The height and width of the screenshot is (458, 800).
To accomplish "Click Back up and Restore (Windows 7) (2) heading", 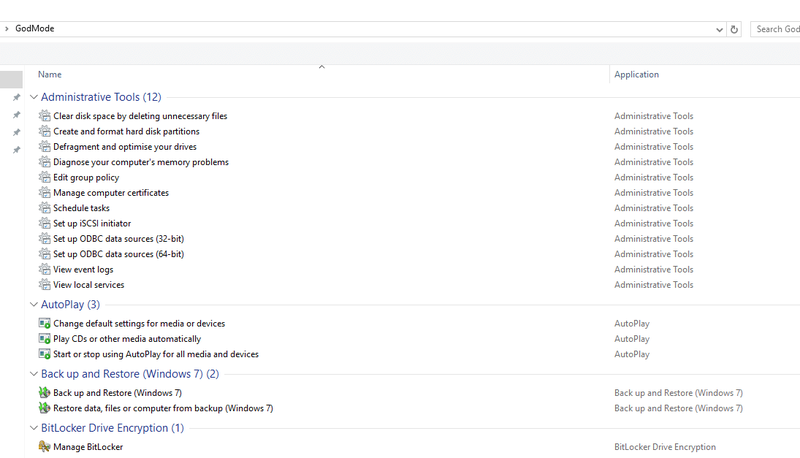I will 130,374.
